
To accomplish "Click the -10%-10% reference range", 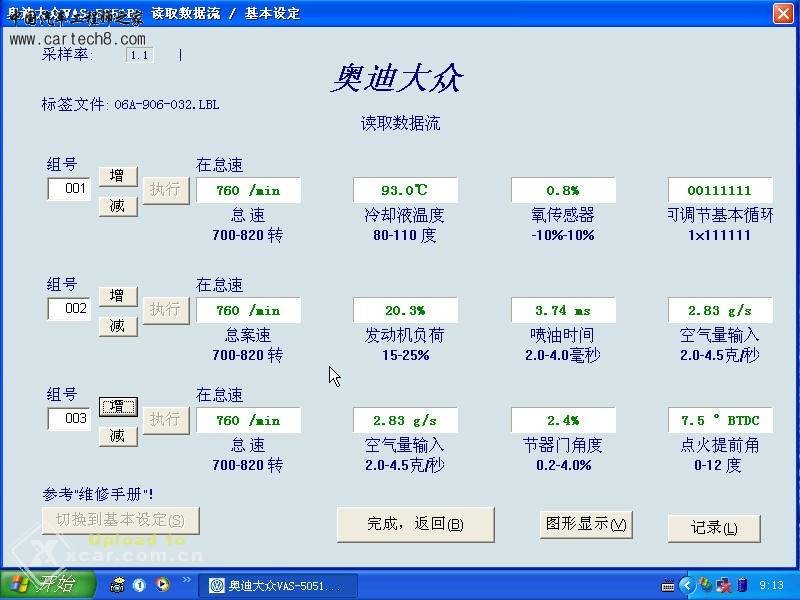I will [563, 235].
